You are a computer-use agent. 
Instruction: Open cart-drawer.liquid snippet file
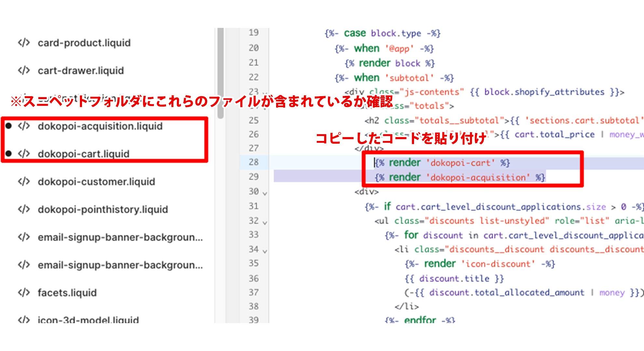(81, 71)
